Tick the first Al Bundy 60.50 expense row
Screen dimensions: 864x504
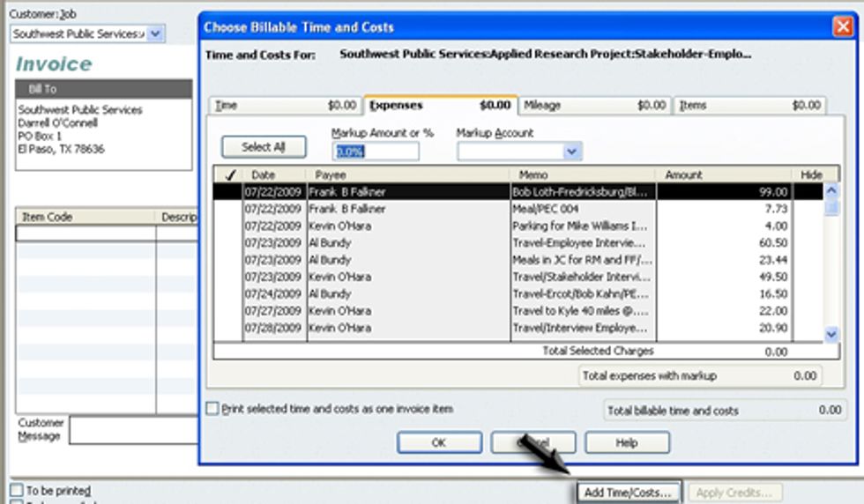[x=230, y=242]
